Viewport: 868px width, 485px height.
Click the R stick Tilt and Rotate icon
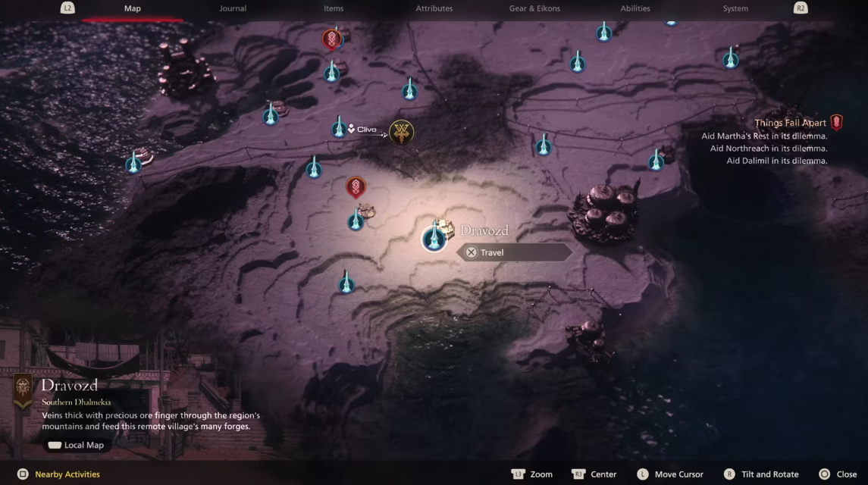pos(729,474)
